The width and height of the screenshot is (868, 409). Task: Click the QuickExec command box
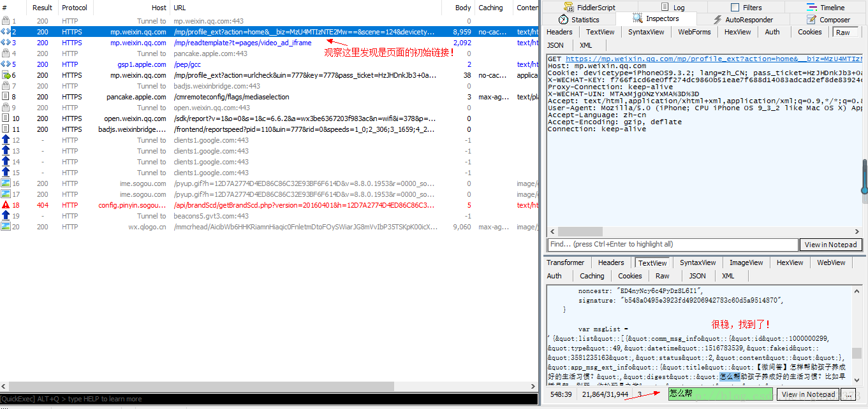[268, 399]
